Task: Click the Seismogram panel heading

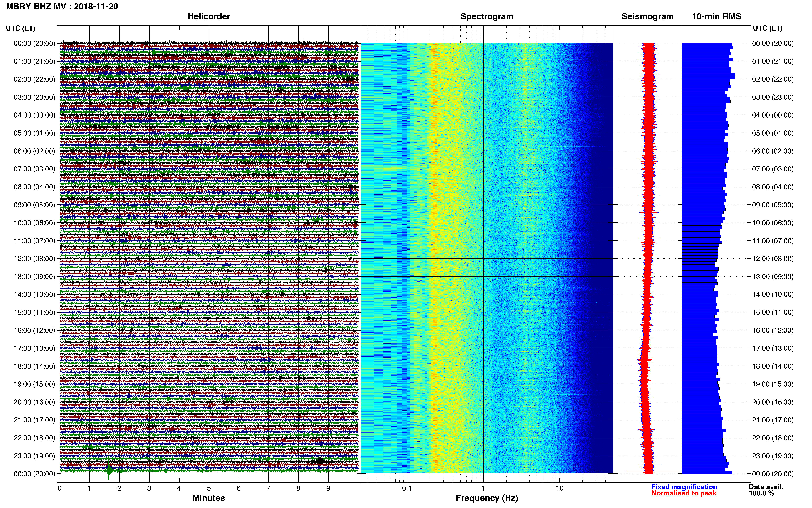Action: [x=648, y=16]
